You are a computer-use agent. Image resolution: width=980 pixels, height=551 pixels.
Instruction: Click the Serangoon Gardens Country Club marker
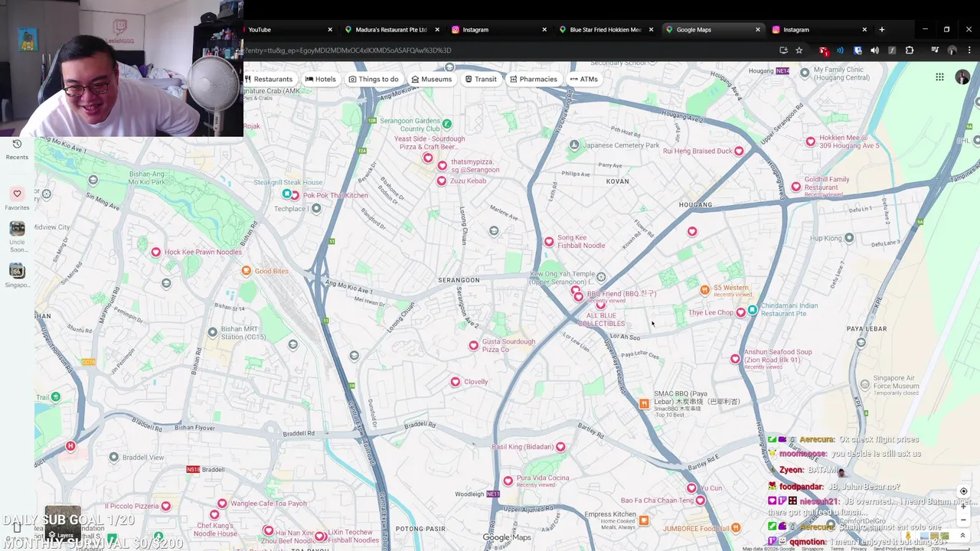[446, 124]
